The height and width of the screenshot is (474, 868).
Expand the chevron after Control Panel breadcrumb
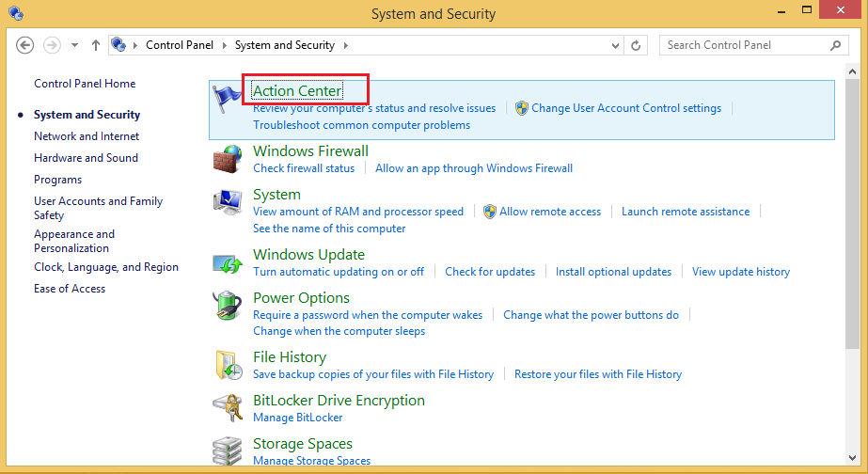point(223,45)
